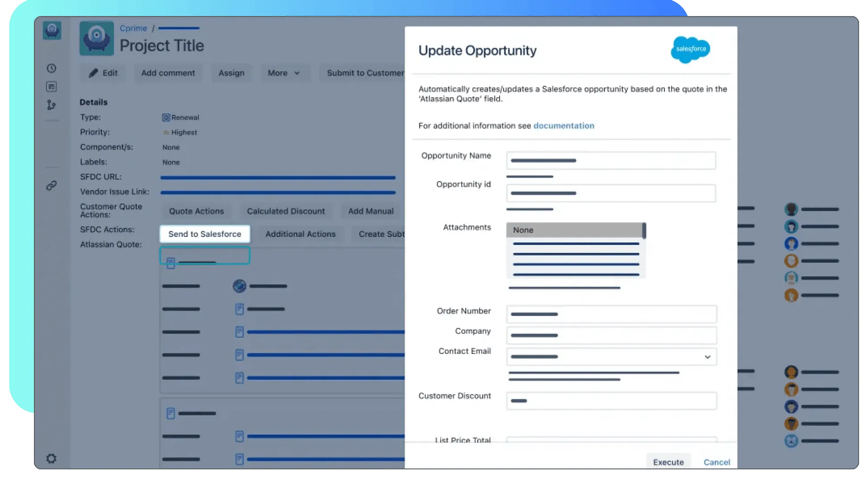Click the link chain icon in the sidebar
868x489 pixels.
51,185
